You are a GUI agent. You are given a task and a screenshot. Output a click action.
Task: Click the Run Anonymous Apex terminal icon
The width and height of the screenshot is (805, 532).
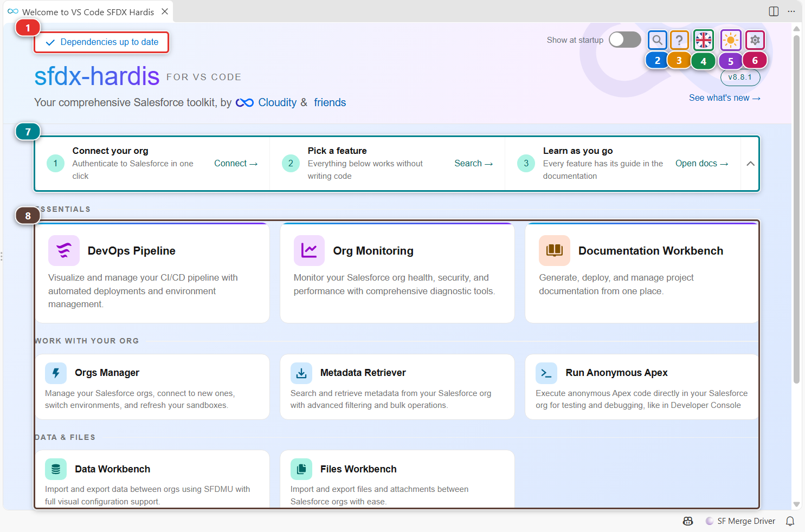[546, 373]
